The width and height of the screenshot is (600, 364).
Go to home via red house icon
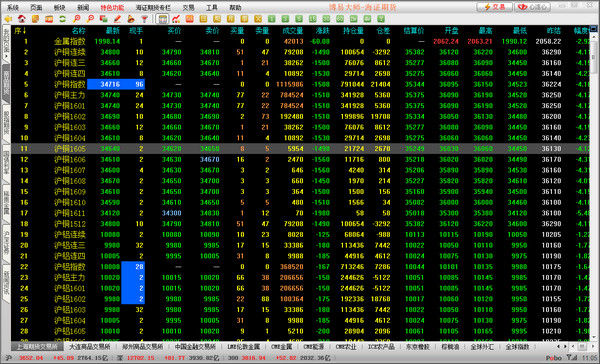(x=22, y=19)
